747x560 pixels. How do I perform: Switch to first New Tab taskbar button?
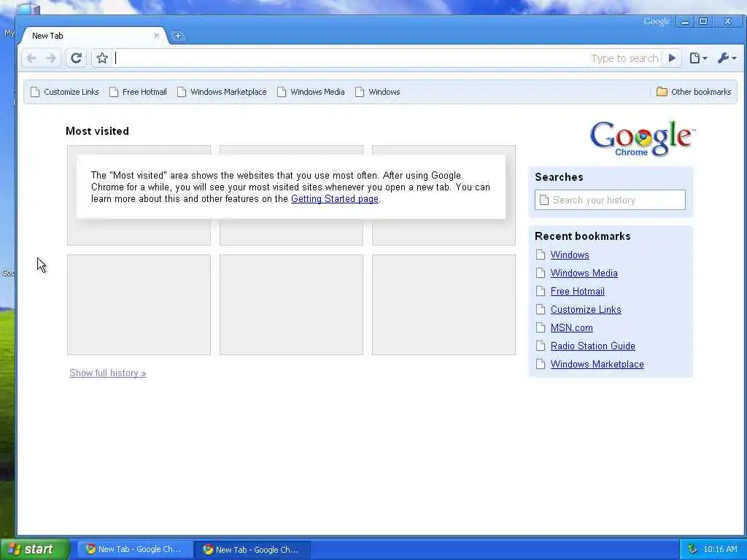tap(135, 549)
